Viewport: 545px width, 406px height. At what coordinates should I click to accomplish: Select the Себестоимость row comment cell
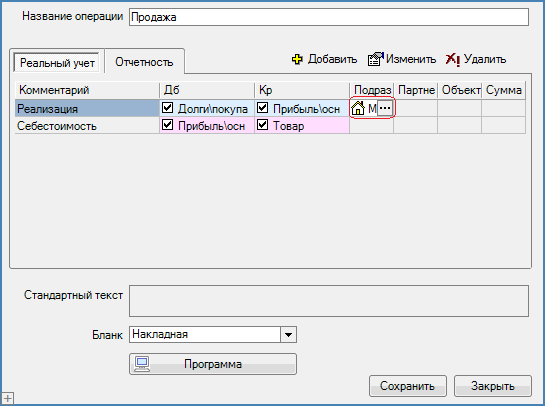[87, 125]
